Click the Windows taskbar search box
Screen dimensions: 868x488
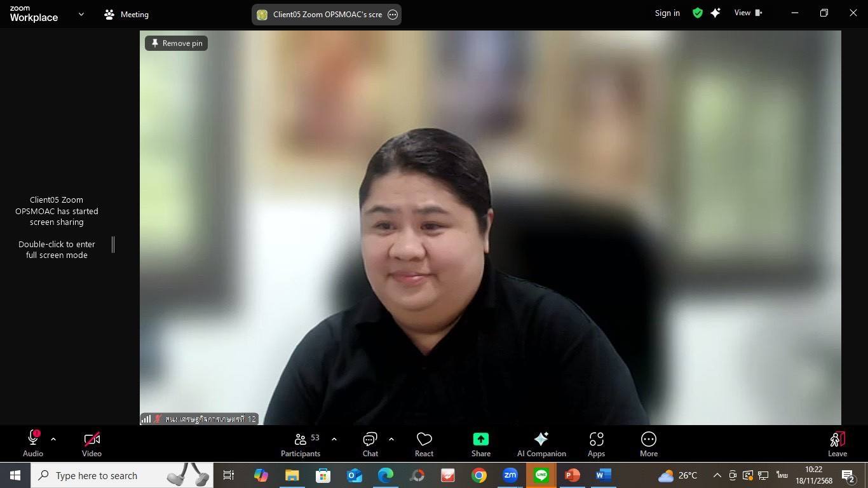[122, 475]
